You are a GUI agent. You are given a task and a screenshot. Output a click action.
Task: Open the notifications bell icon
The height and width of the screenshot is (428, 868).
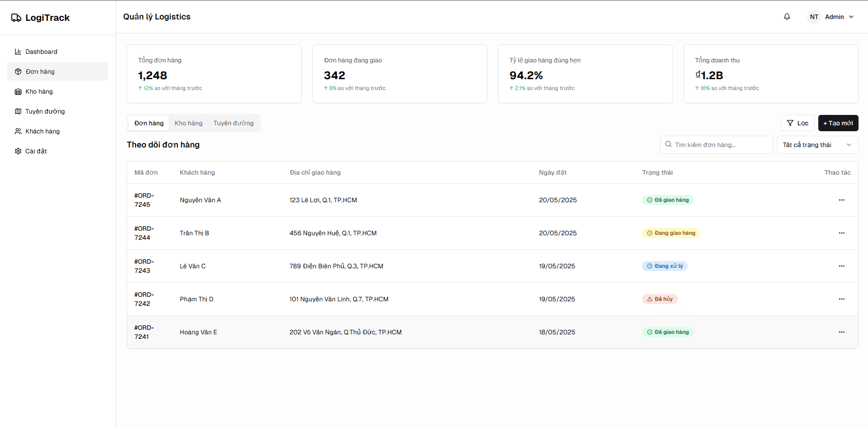(x=787, y=17)
